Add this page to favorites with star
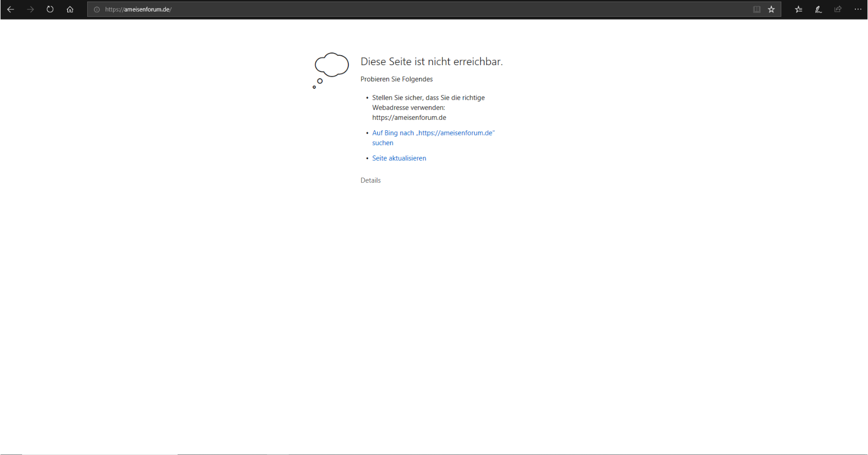This screenshot has width=868, height=455. 771,9
